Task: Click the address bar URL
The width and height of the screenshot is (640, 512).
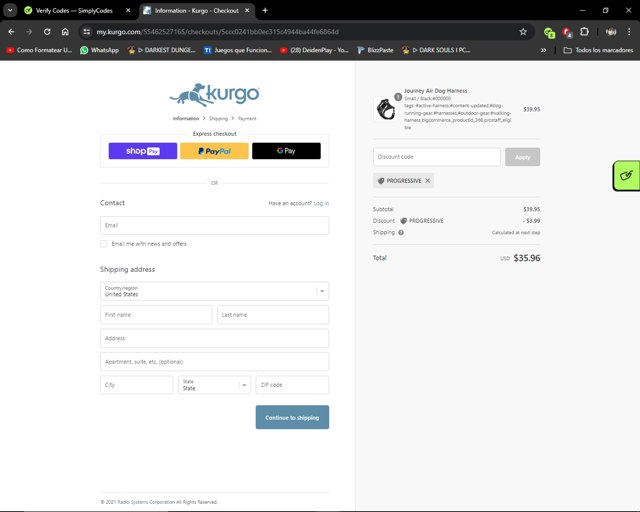Action: (x=217, y=32)
